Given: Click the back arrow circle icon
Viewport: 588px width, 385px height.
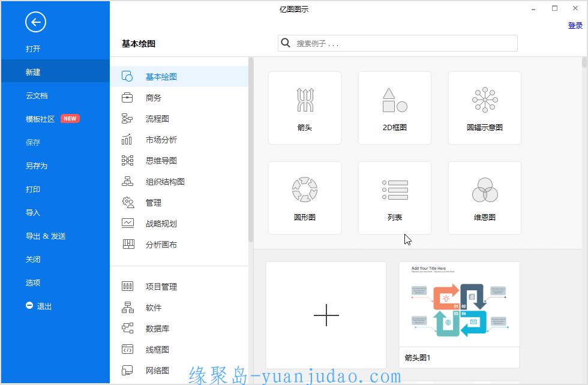Looking at the screenshot, I should click(x=35, y=23).
